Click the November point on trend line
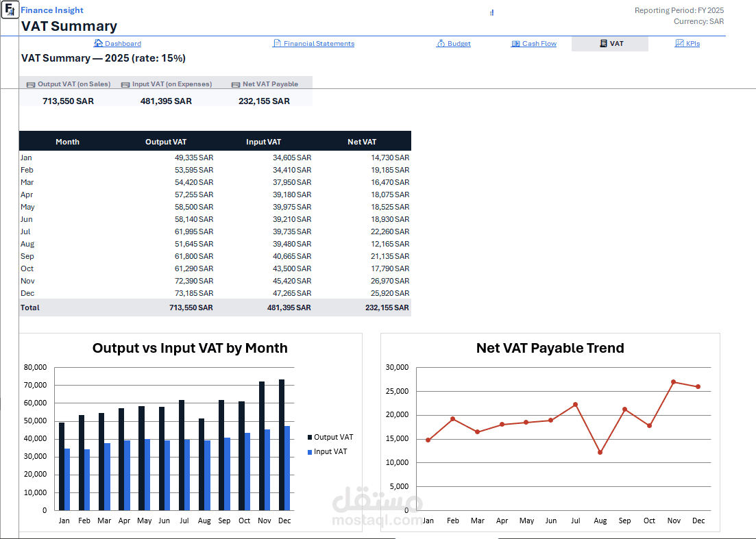Viewport: 756px width, 539px height. (x=674, y=382)
